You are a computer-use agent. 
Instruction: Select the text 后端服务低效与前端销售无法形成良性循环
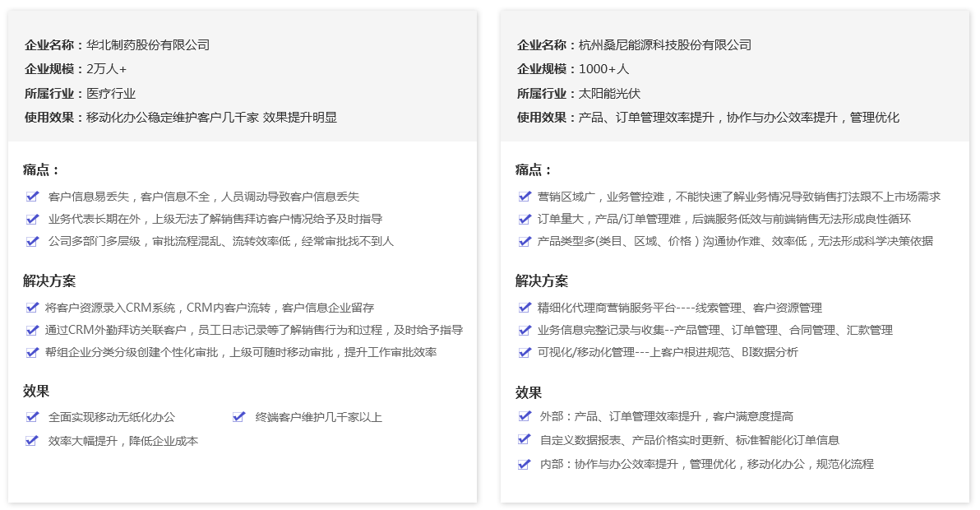coord(802,220)
